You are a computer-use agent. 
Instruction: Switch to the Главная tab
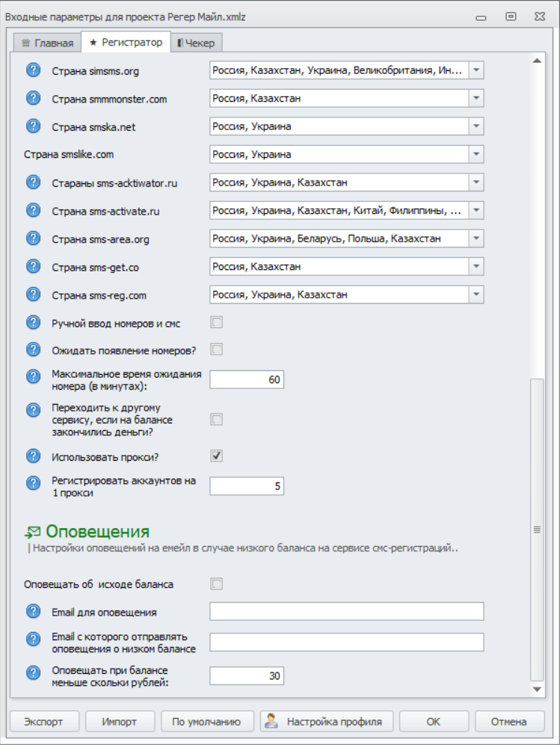(48, 43)
